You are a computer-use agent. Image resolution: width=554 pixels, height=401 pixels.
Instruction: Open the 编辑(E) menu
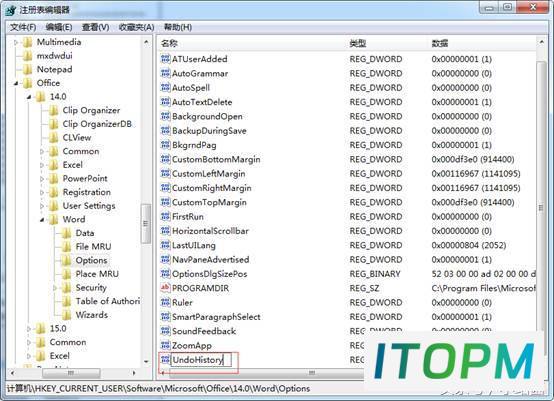(x=59, y=27)
